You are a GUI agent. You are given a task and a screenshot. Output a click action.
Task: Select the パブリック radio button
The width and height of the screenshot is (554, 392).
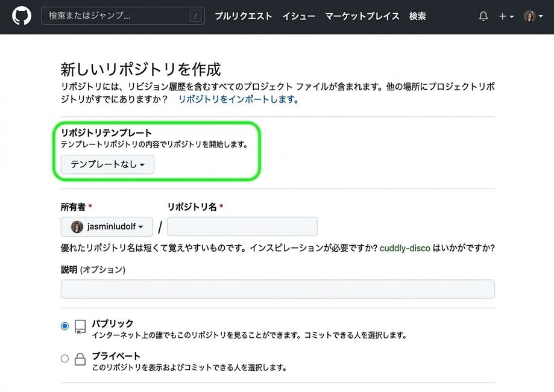click(x=65, y=326)
